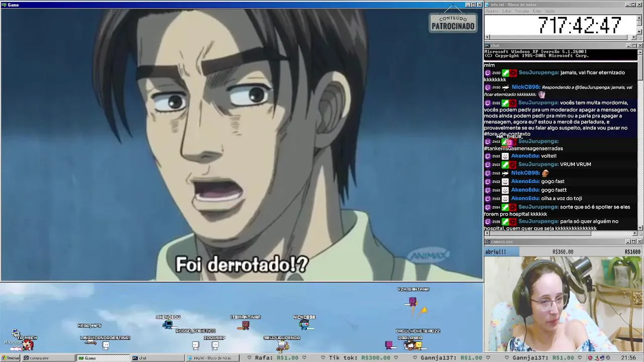Minimize the Game window

(x=467, y=5)
